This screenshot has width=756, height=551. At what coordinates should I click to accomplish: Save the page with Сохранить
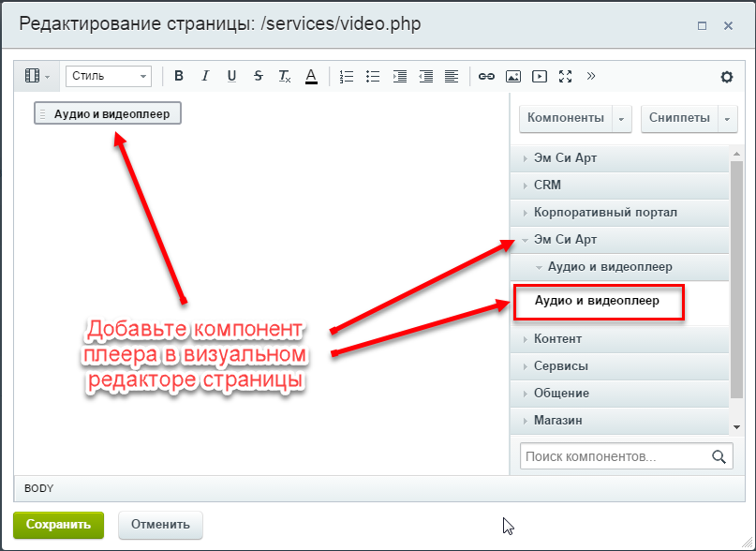click(x=58, y=525)
